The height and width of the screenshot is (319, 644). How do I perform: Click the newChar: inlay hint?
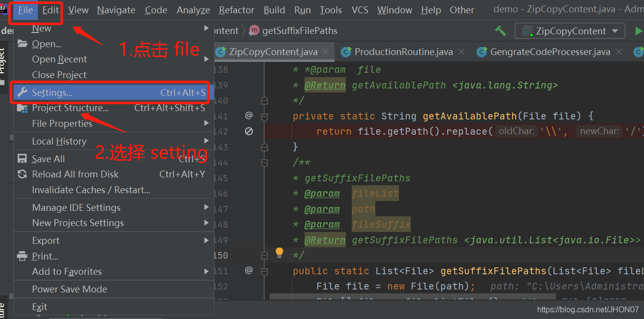[x=599, y=131]
